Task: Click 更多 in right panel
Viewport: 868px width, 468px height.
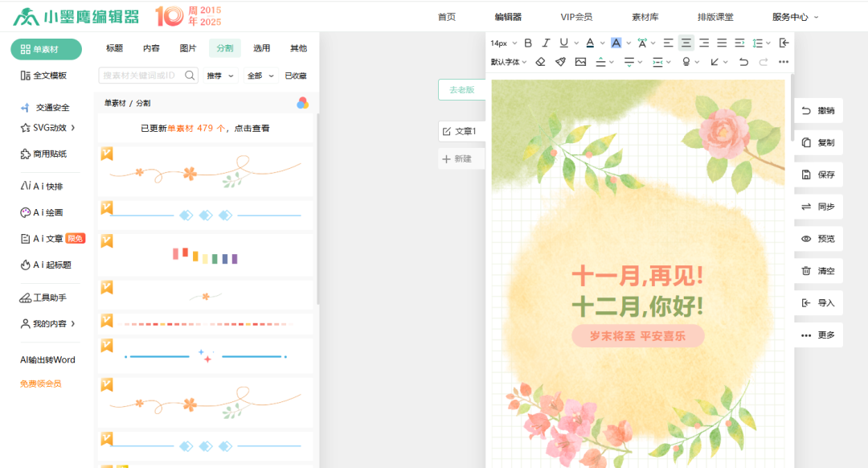Action: point(818,335)
